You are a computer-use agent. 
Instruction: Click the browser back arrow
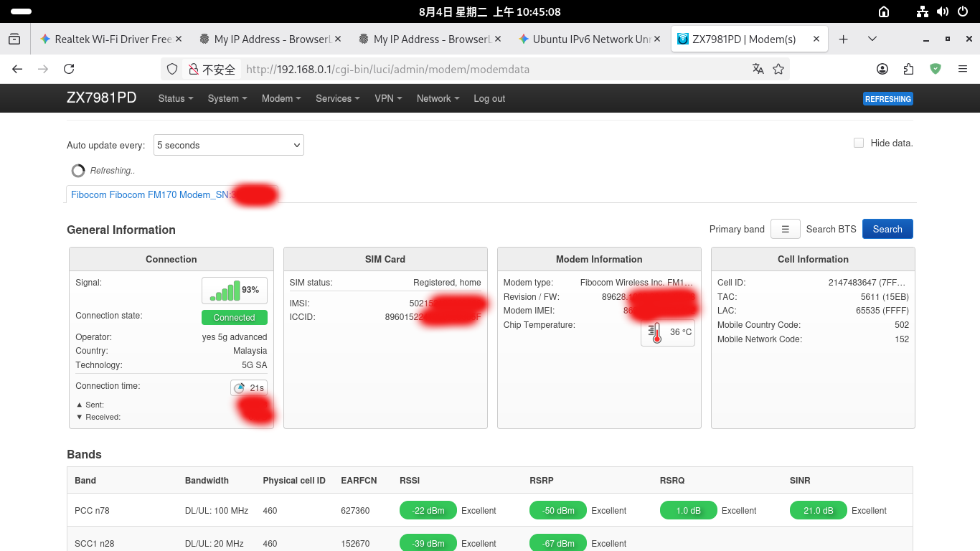tap(17, 69)
